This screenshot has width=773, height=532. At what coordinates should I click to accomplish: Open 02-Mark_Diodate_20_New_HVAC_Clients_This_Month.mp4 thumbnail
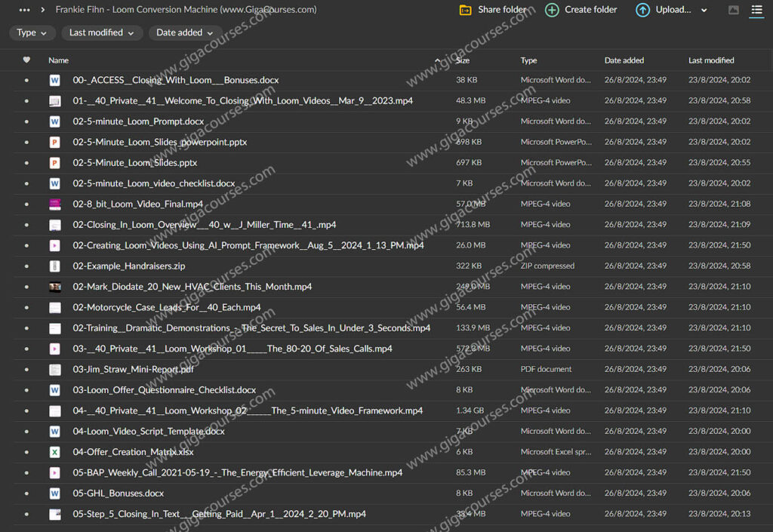[x=55, y=287]
